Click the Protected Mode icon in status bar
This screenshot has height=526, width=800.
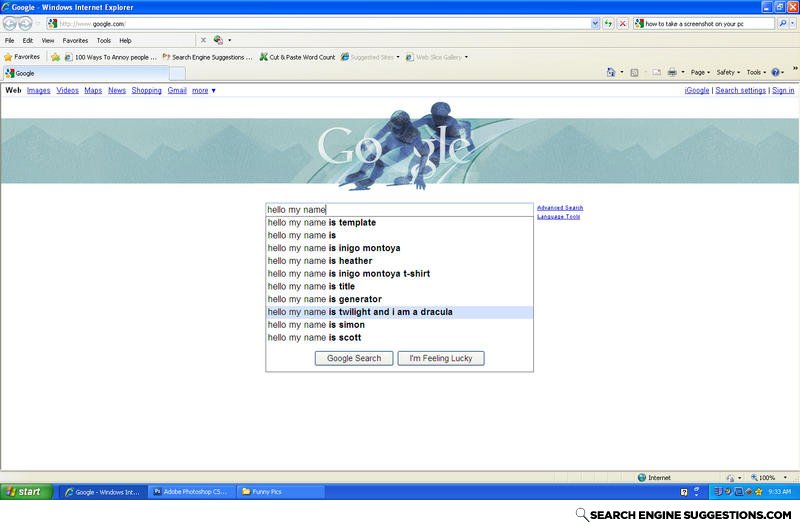(x=730, y=478)
